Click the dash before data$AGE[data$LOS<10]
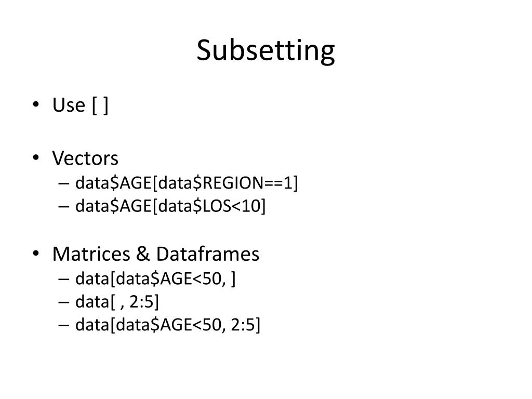Image resolution: width=532 pixels, height=399 pixels. tap(64, 207)
